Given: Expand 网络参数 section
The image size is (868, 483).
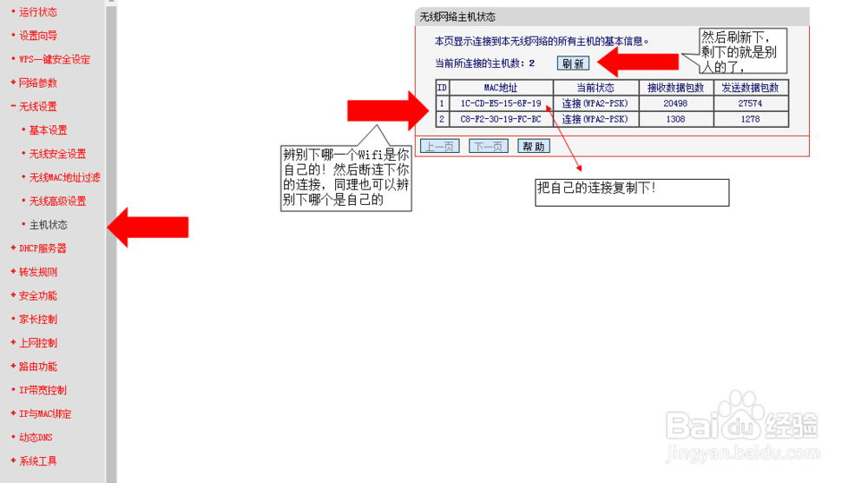Looking at the screenshot, I should point(37,83).
